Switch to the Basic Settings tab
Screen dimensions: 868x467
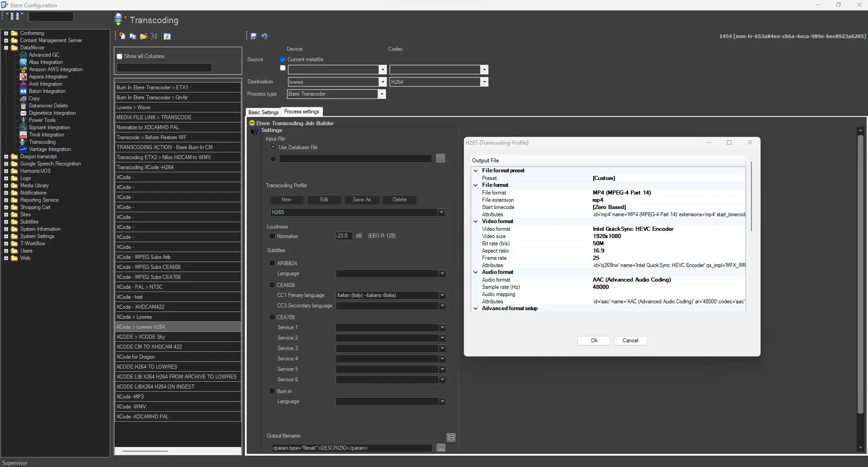pyautogui.click(x=263, y=112)
